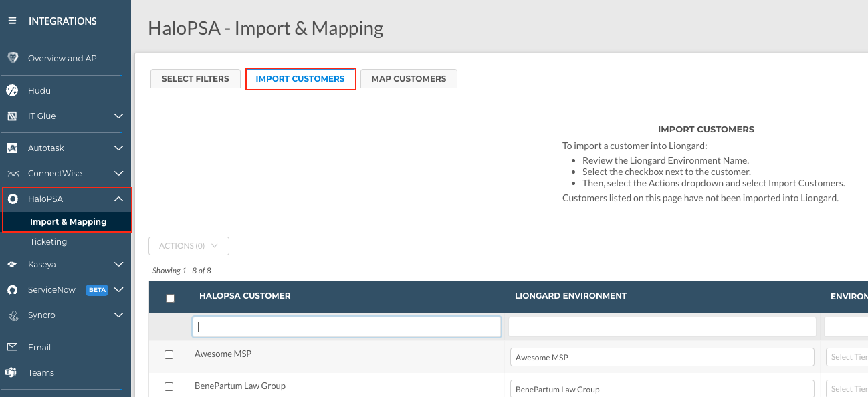Click the HaloPSA circle icon
Viewport: 868px width, 397px height.
12,198
